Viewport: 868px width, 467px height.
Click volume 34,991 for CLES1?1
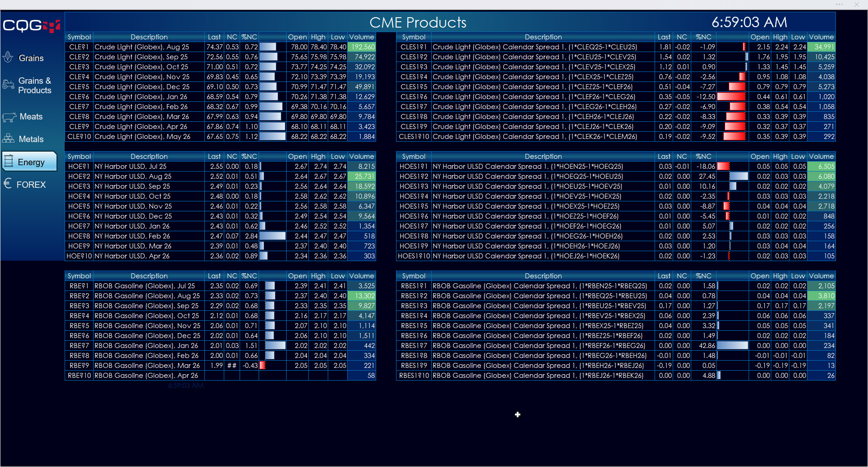click(821, 47)
